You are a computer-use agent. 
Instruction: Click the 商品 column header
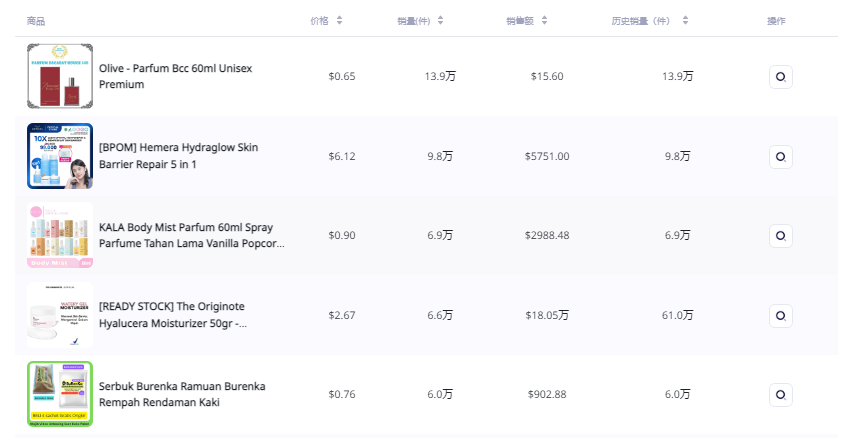click(36, 21)
